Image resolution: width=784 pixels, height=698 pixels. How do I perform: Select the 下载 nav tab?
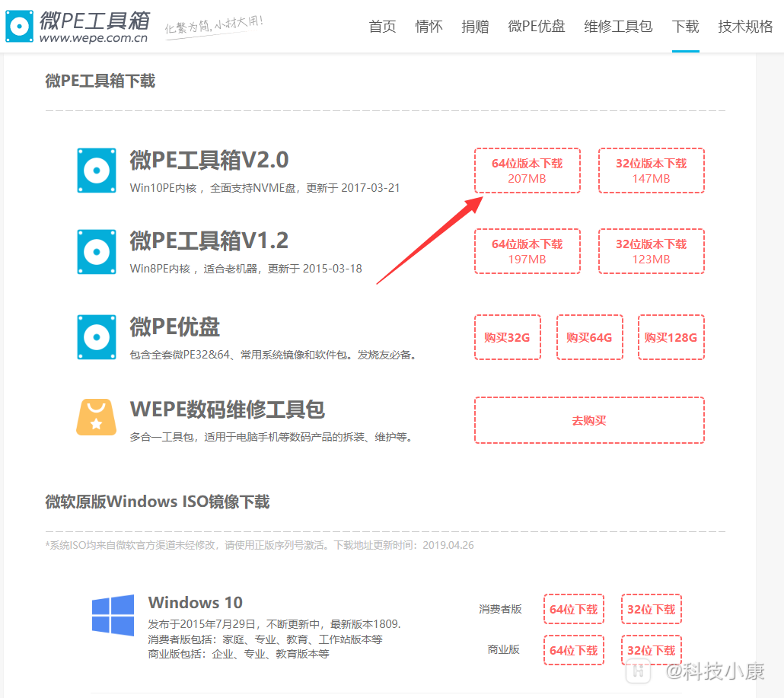click(686, 27)
